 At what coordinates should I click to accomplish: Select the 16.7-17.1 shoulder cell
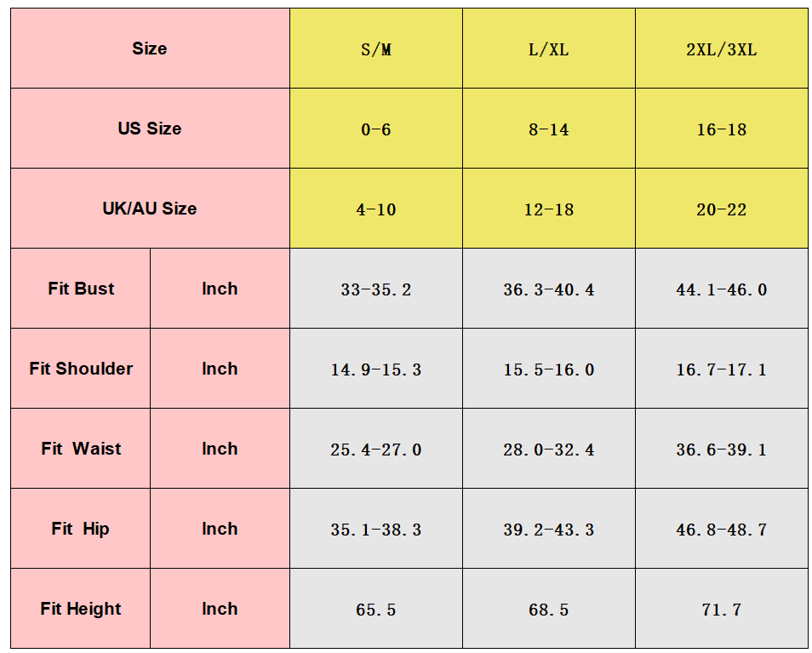tap(722, 368)
